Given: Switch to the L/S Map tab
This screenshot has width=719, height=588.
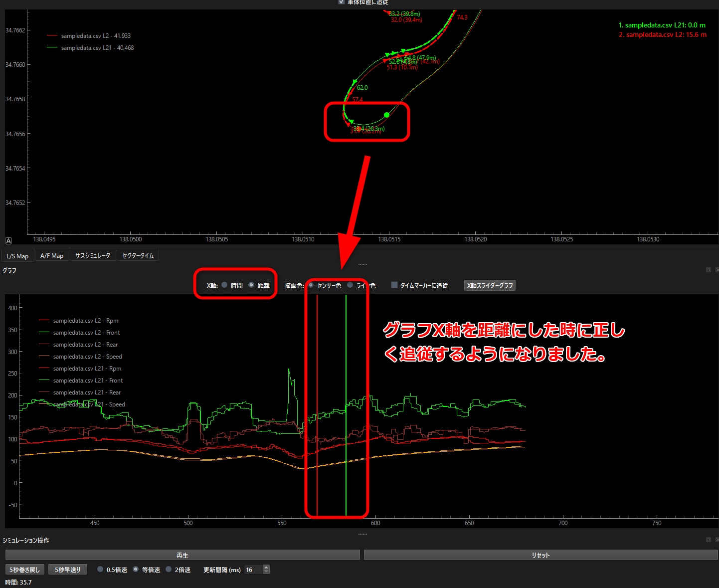Looking at the screenshot, I should [17, 256].
